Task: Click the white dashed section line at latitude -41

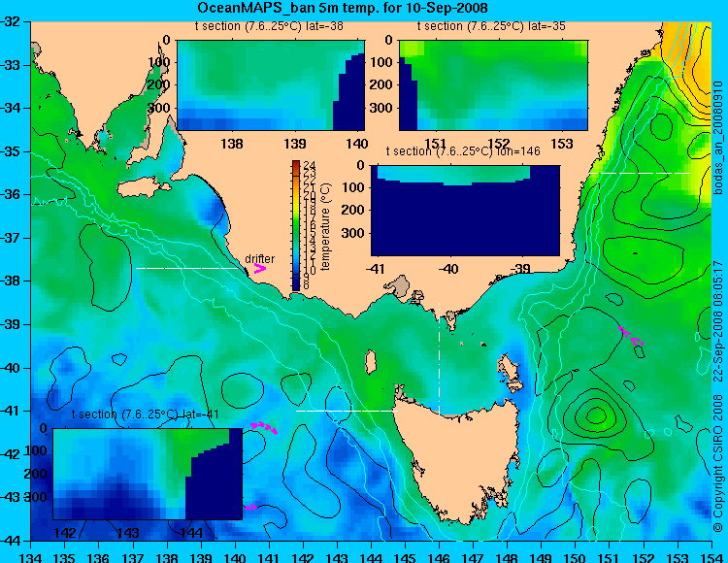Action: coord(347,411)
